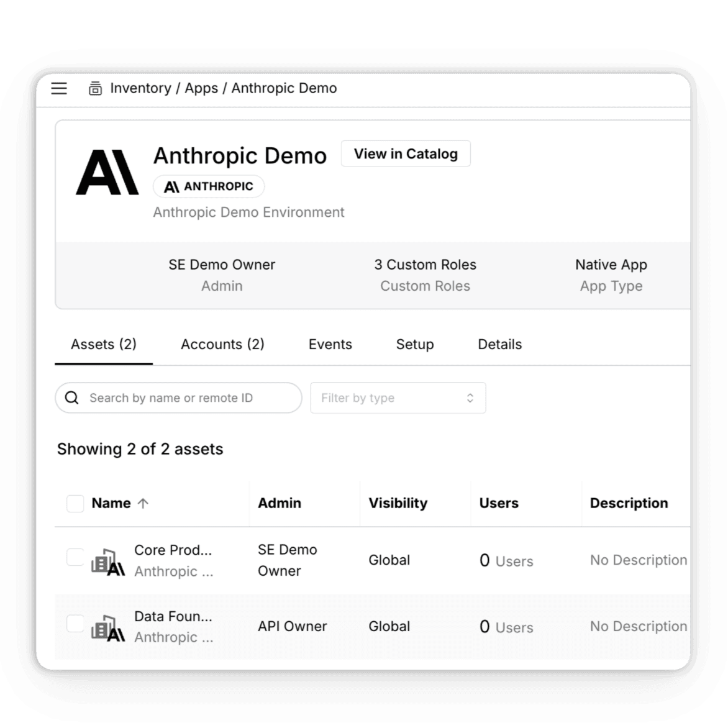Click API Owner admin cell
This screenshot has height=728, width=728.
[x=293, y=626]
